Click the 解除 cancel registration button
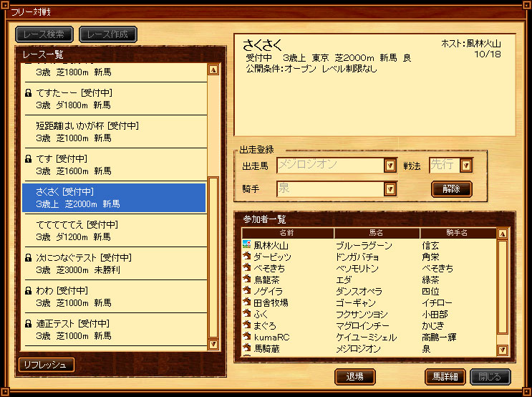Viewport: 532px width, 397px height. coord(452,189)
